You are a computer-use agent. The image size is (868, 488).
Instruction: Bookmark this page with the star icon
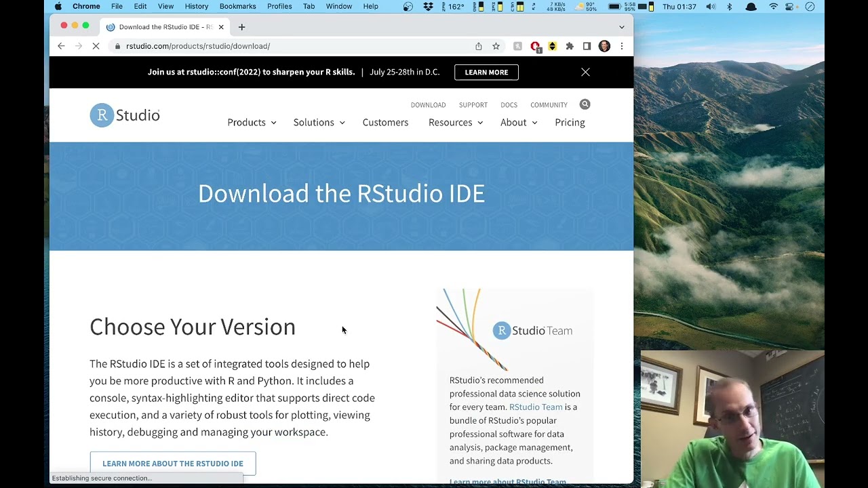pos(496,46)
